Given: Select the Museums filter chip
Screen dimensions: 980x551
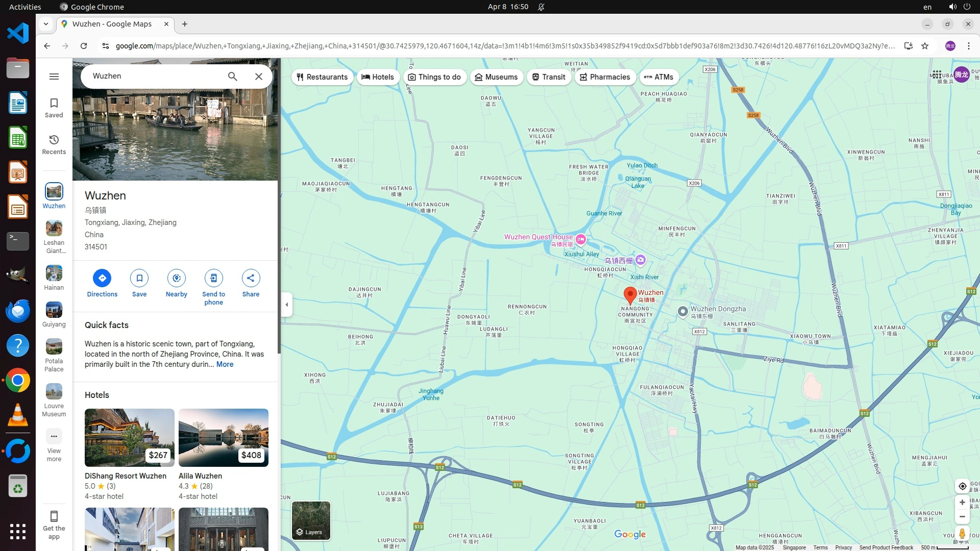Looking at the screenshot, I should [496, 77].
